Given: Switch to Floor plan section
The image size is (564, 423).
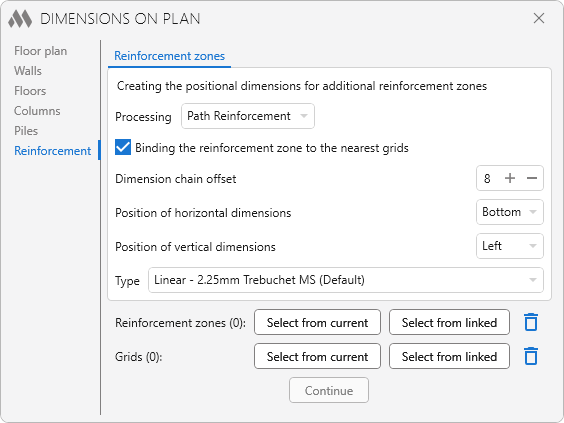Looking at the screenshot, I should (41, 51).
